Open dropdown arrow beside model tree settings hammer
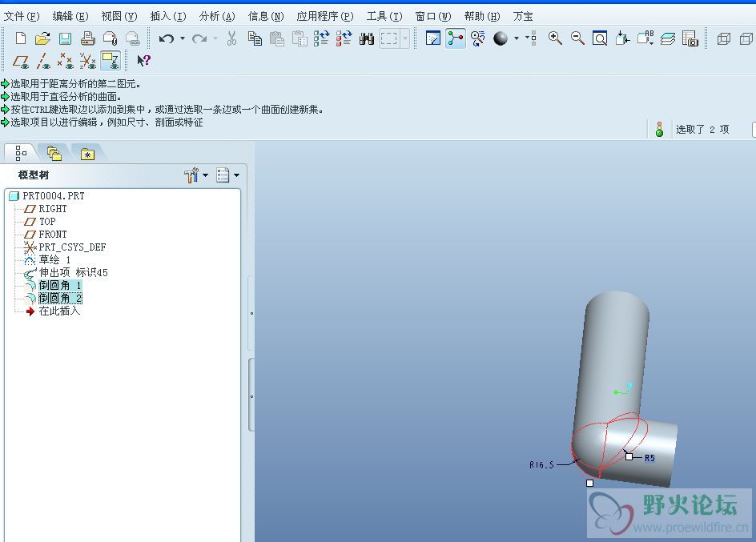Image resolution: width=756 pixels, height=542 pixels. [205, 175]
